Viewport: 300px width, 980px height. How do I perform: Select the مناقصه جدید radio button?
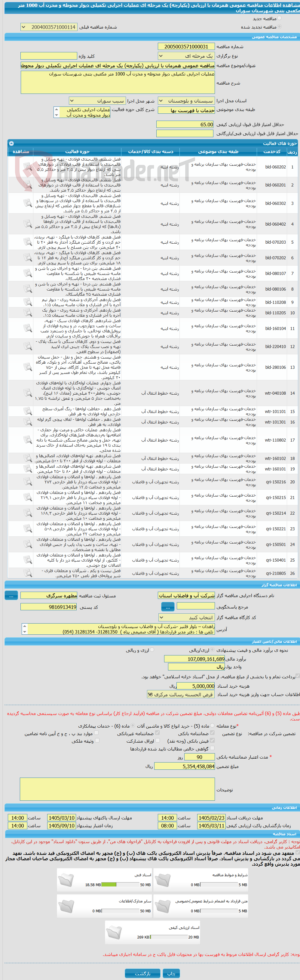[x=280, y=18]
